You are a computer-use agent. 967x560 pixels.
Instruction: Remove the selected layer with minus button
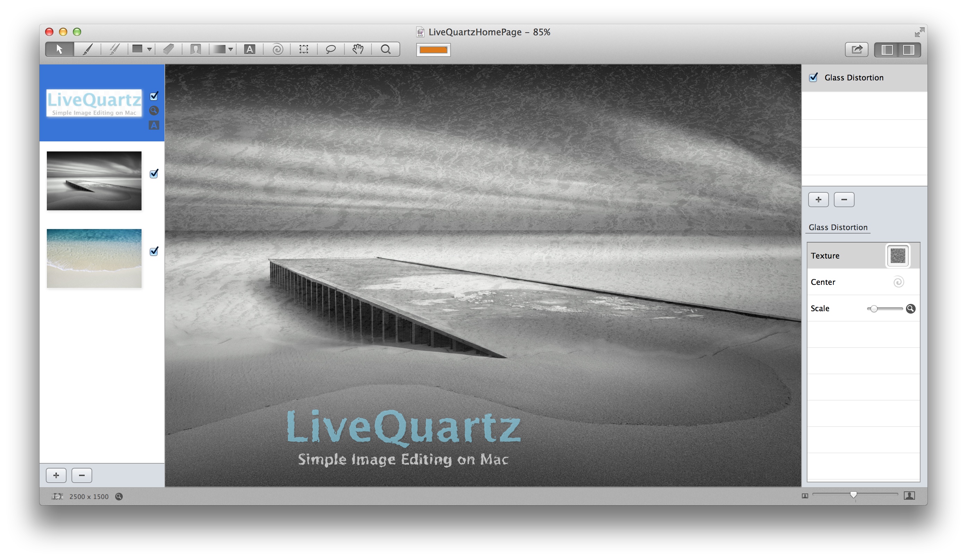[x=82, y=475]
